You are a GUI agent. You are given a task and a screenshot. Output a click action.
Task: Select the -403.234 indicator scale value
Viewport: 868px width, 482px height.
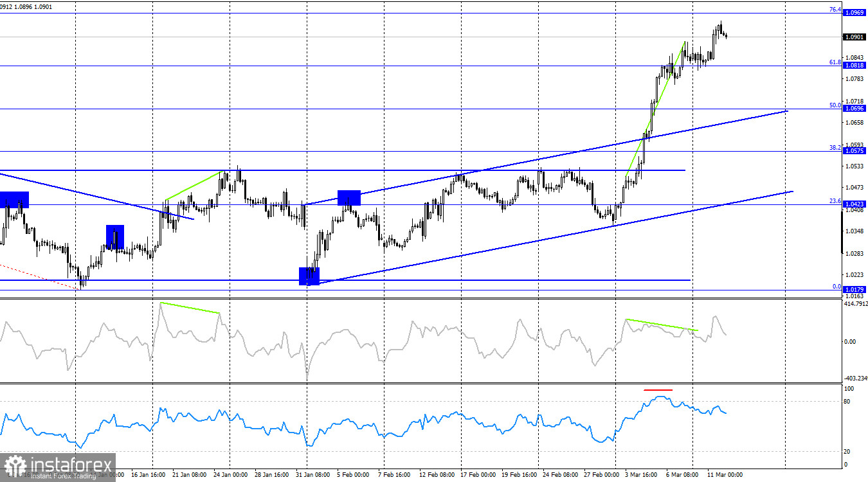click(856, 379)
